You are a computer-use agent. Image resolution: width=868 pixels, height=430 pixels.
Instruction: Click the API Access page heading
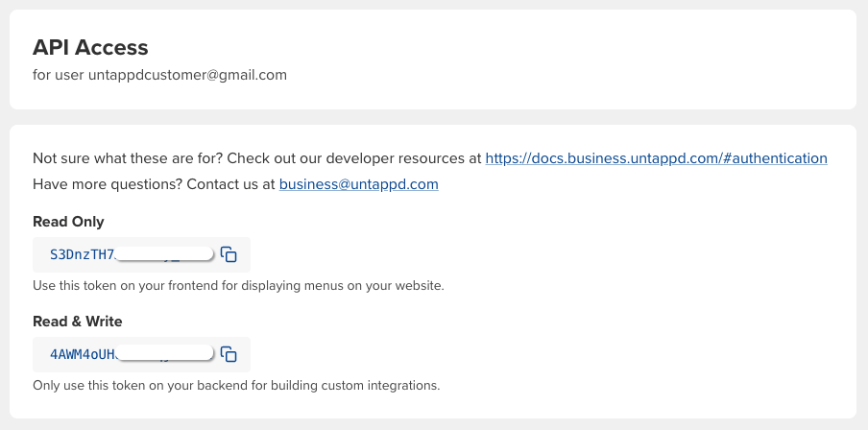click(x=90, y=47)
